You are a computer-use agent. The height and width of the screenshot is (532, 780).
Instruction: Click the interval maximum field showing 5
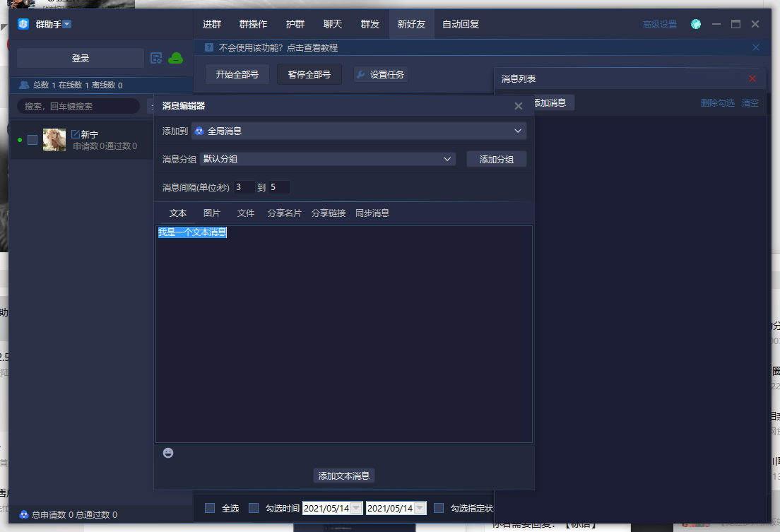(279, 187)
